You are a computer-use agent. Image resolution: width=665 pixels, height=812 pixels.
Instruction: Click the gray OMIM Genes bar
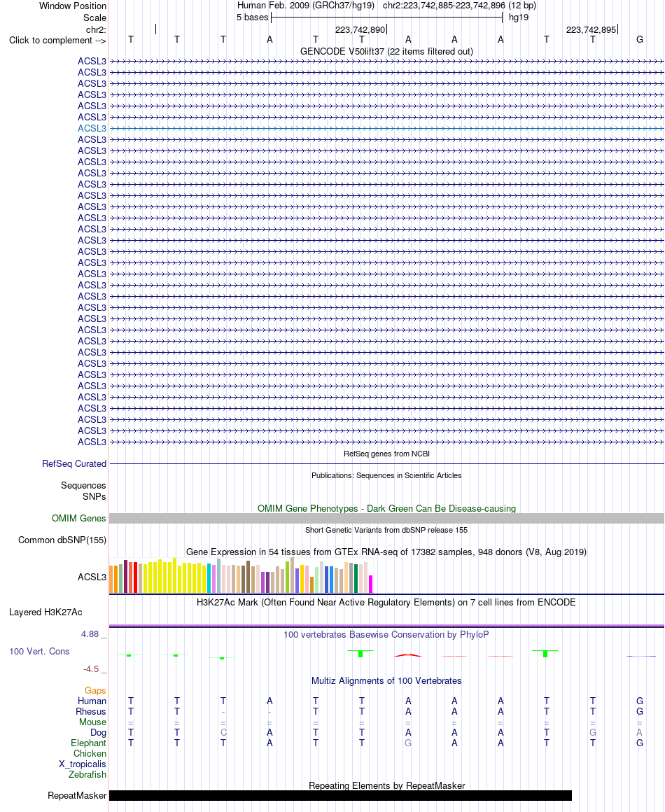click(386, 519)
